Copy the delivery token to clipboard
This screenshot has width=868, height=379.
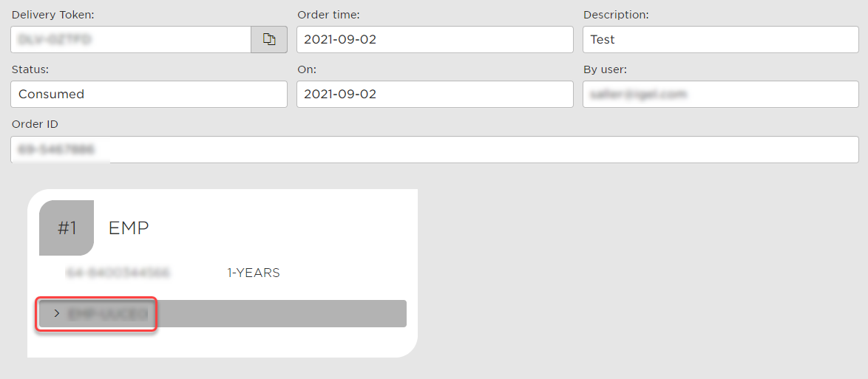coord(269,40)
